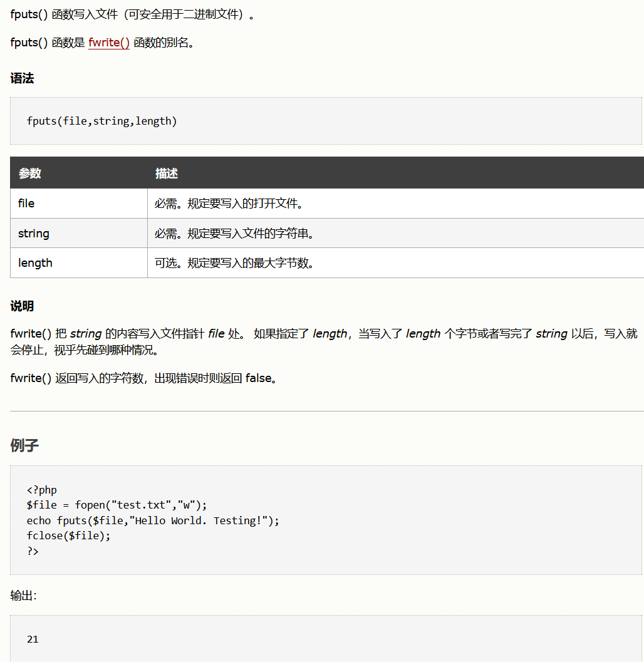This screenshot has width=644, height=662.
Task: Click the 语法 section heading
Action: coord(22,78)
